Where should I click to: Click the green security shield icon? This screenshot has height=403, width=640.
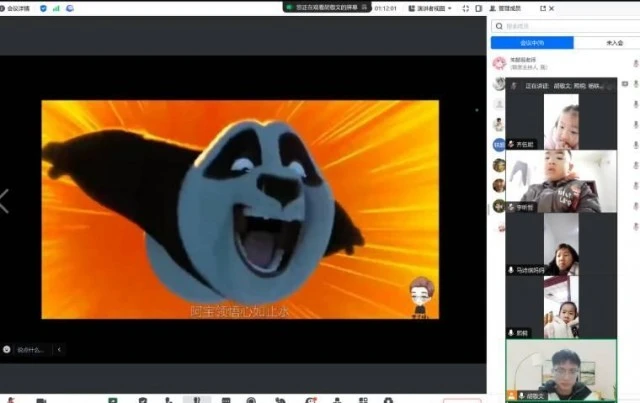[x=42, y=7]
